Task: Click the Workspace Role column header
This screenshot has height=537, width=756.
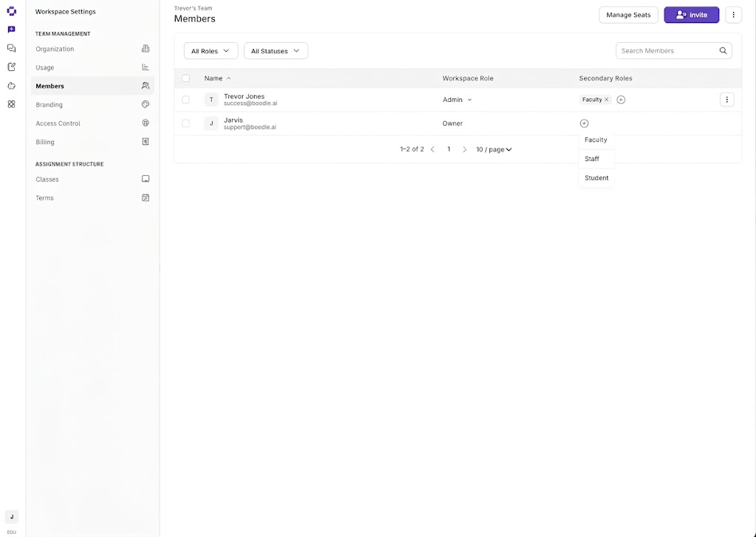Action: point(467,78)
